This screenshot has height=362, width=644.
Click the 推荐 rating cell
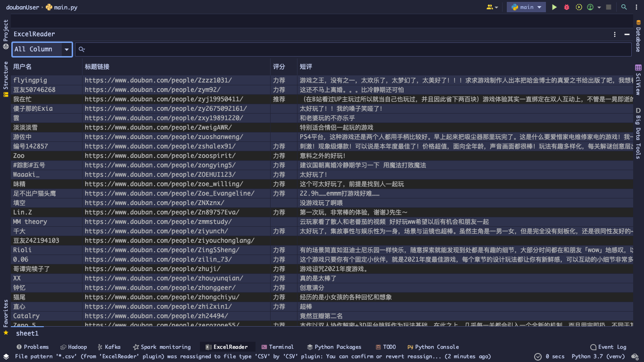tap(284, 99)
